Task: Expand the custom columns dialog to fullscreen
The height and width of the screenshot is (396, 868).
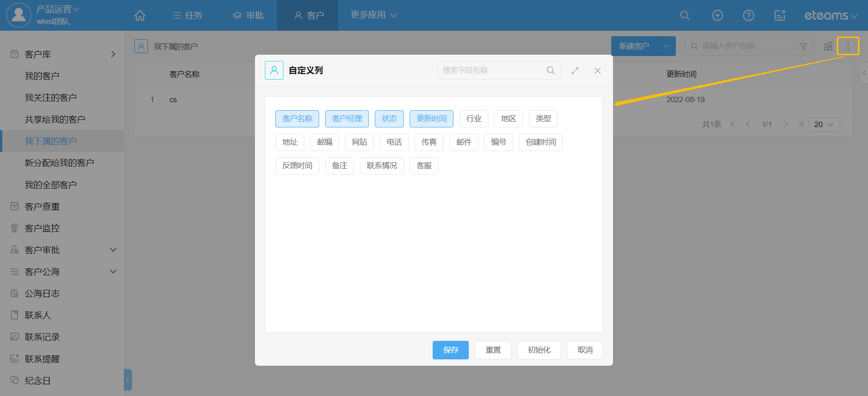Action: pos(575,71)
